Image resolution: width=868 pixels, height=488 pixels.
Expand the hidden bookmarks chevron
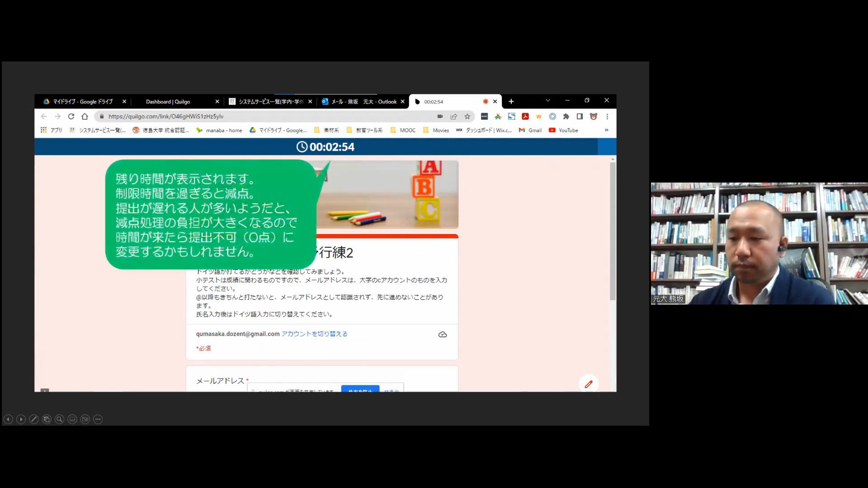(x=606, y=130)
